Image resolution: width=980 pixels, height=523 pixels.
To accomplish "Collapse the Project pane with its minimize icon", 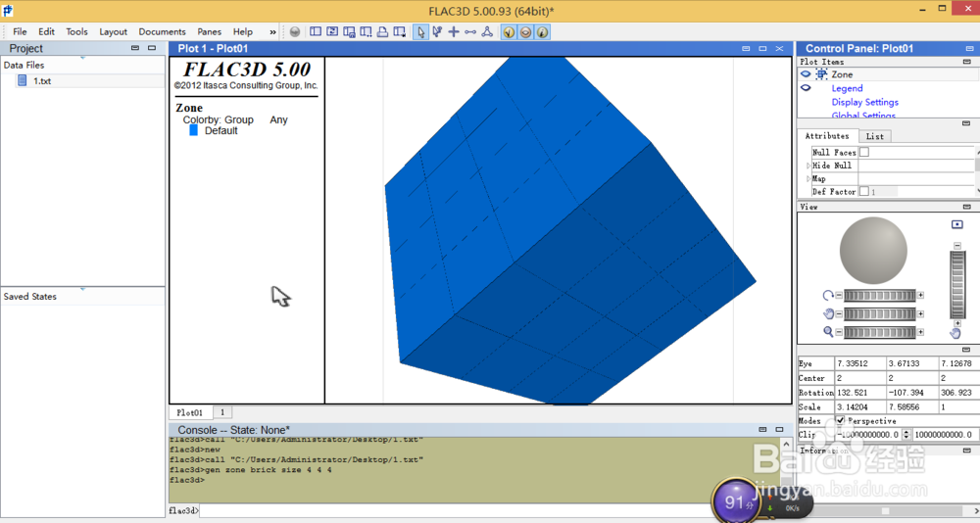I will 135,48.
